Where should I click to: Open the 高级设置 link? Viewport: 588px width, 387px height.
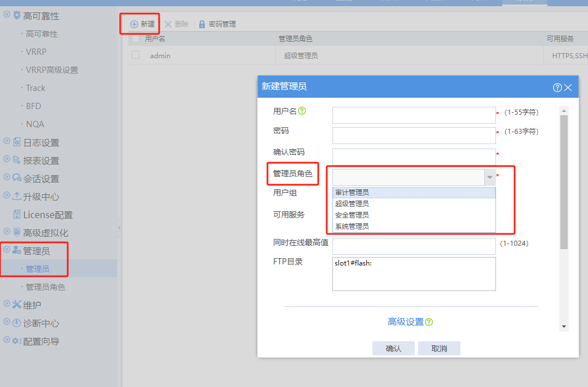405,322
